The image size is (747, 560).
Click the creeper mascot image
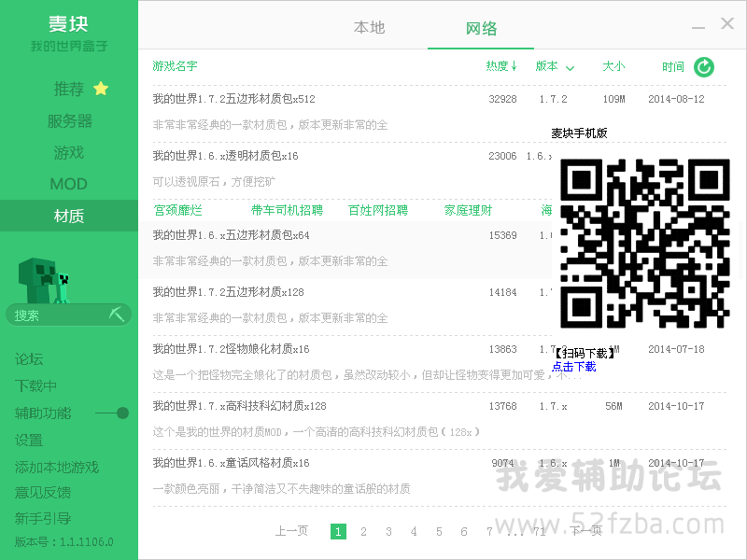(44, 281)
